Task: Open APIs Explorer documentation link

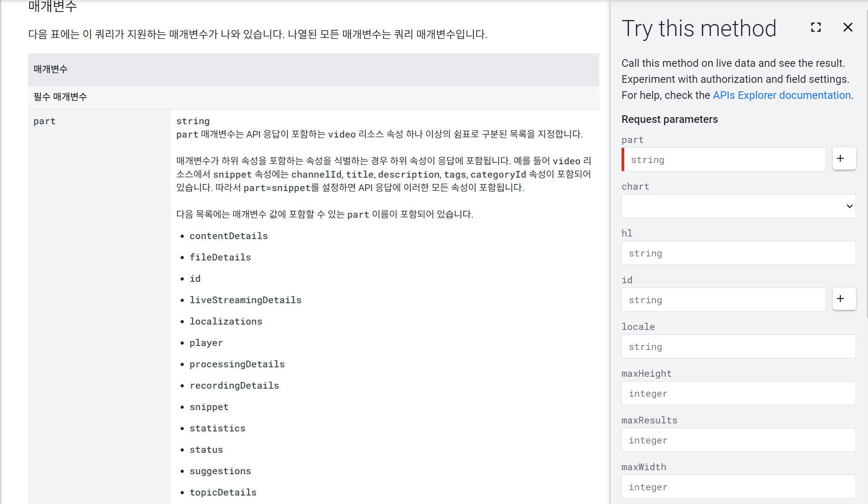Action: [x=781, y=95]
